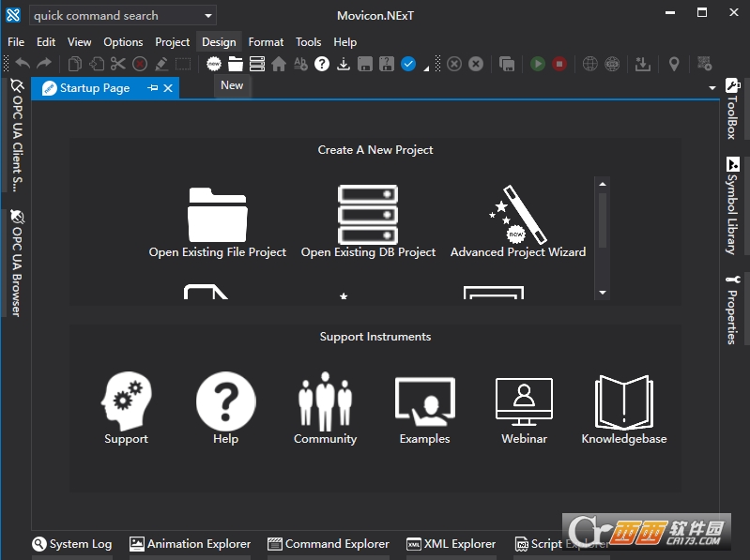750x560 pixels.
Task: Click the Paste icon in toolbar
Action: (x=96, y=64)
